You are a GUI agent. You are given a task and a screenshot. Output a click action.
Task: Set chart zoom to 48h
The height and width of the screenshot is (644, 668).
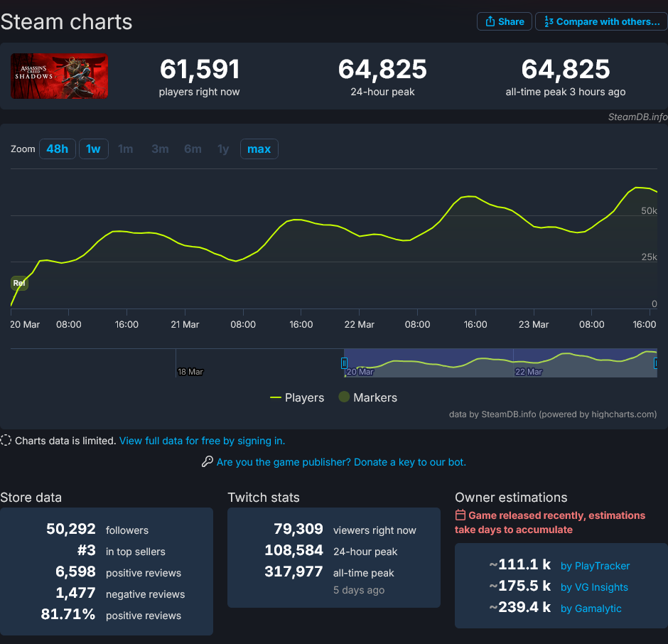click(x=57, y=149)
